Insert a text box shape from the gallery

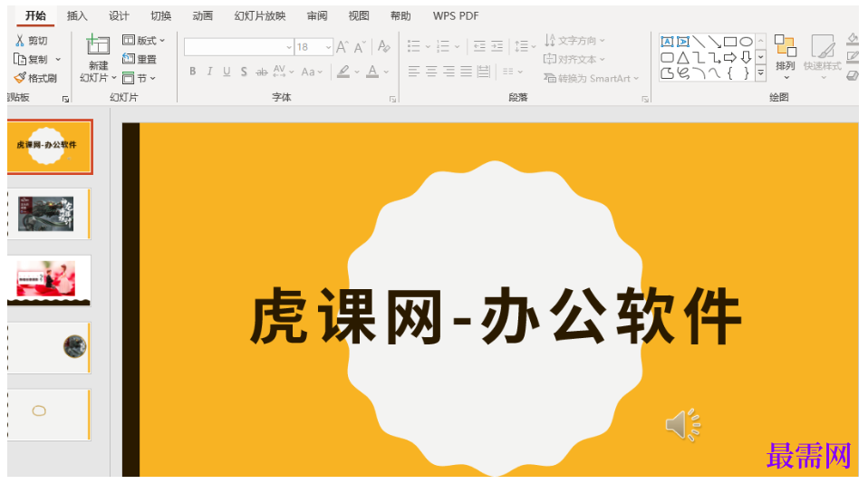point(667,42)
